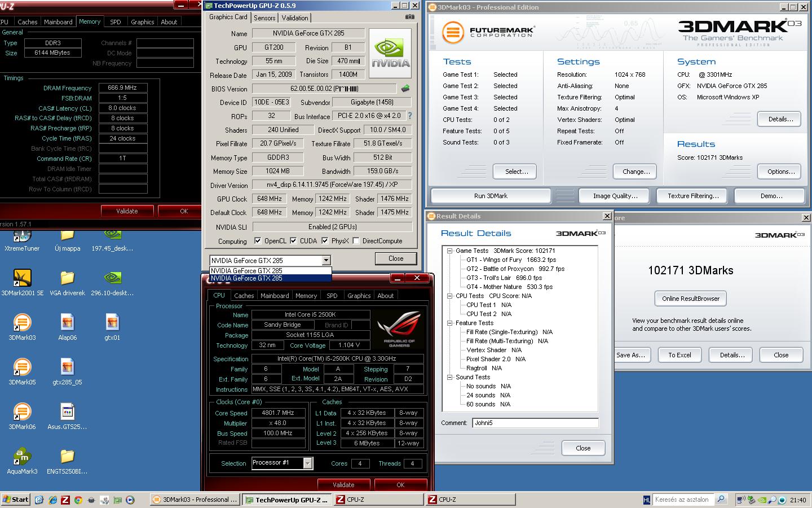Launch Internet Explorer from quick launch

coord(52,500)
